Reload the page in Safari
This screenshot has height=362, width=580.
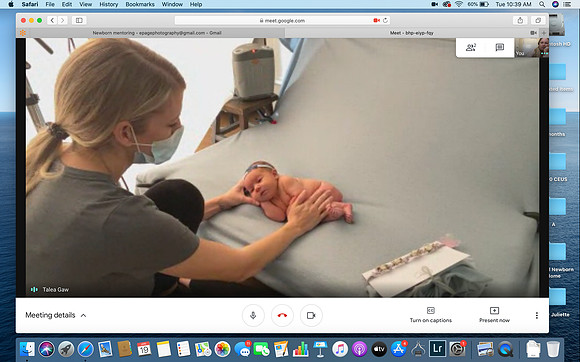[x=385, y=20]
